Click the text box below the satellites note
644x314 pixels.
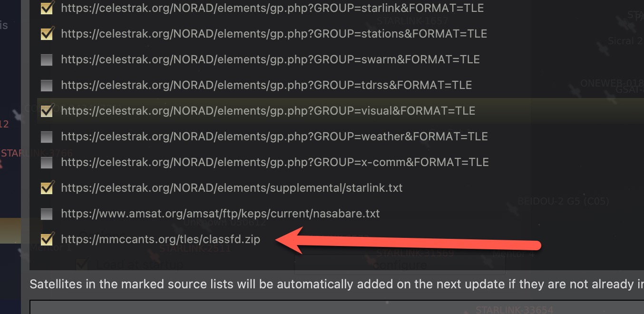tap(333, 307)
